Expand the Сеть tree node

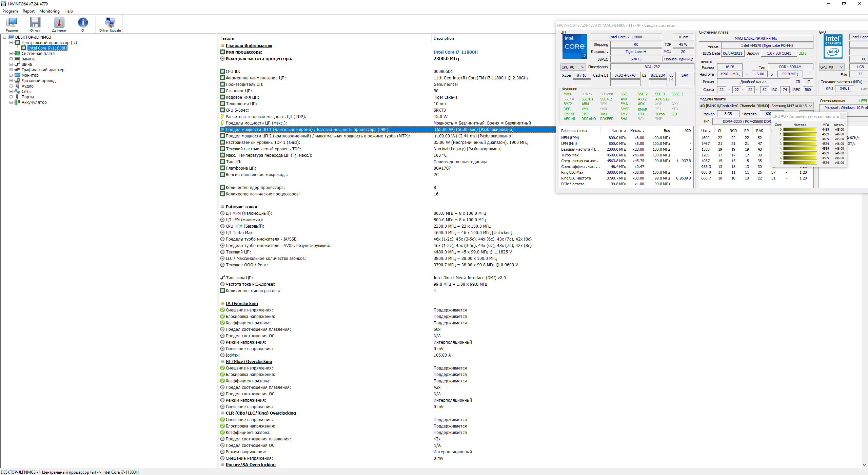[11, 92]
